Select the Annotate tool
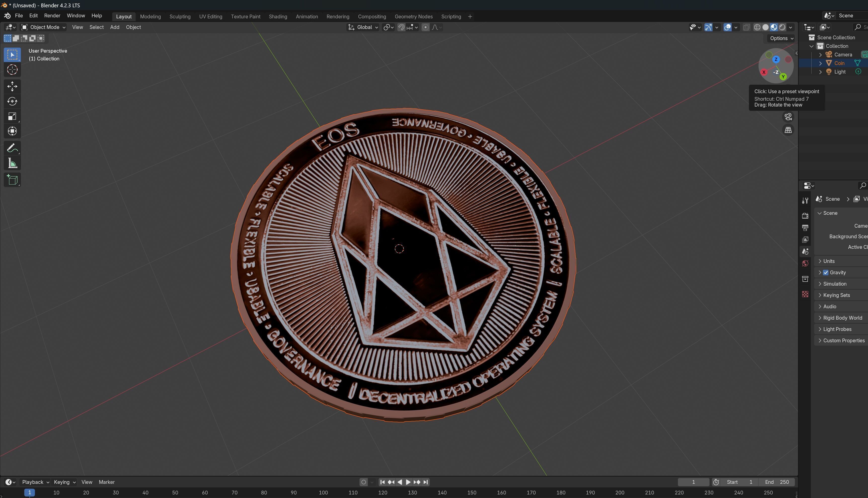This screenshot has height=498, width=868. (x=12, y=148)
